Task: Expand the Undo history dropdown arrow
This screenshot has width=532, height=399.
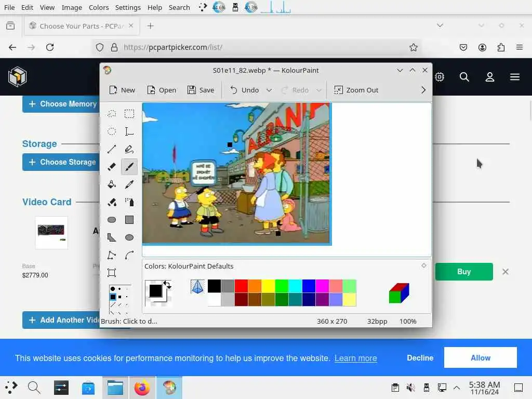Action: click(269, 90)
